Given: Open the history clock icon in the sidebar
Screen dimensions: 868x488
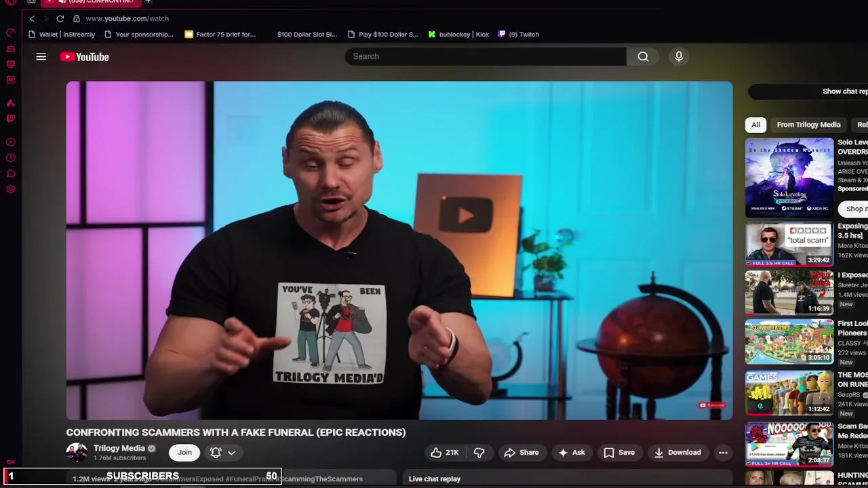Looking at the screenshot, I should pyautogui.click(x=11, y=158).
